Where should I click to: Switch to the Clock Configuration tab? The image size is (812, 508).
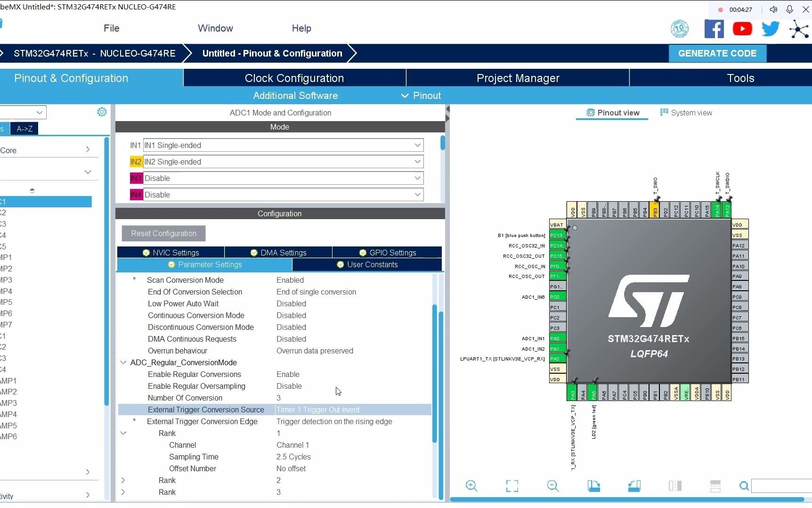click(x=294, y=78)
